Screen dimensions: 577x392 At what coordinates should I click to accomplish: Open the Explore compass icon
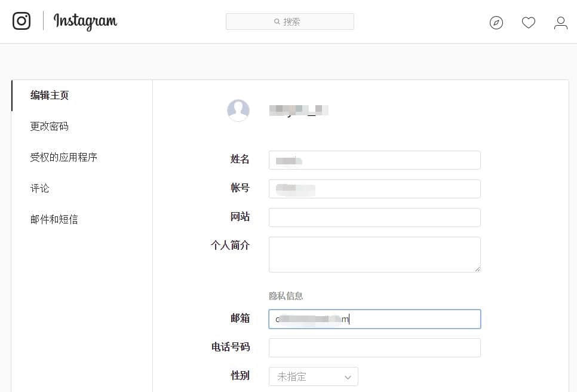[x=496, y=23]
